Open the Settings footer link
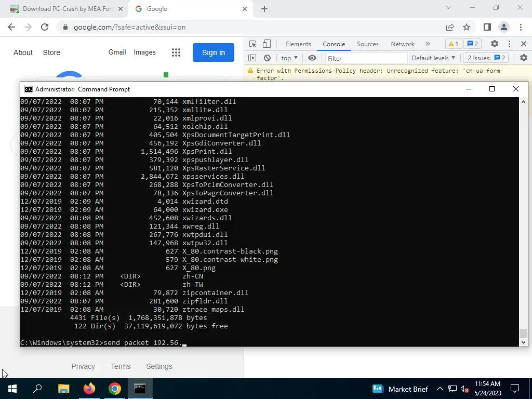Image resolution: width=532 pixels, height=399 pixels. pos(159,366)
